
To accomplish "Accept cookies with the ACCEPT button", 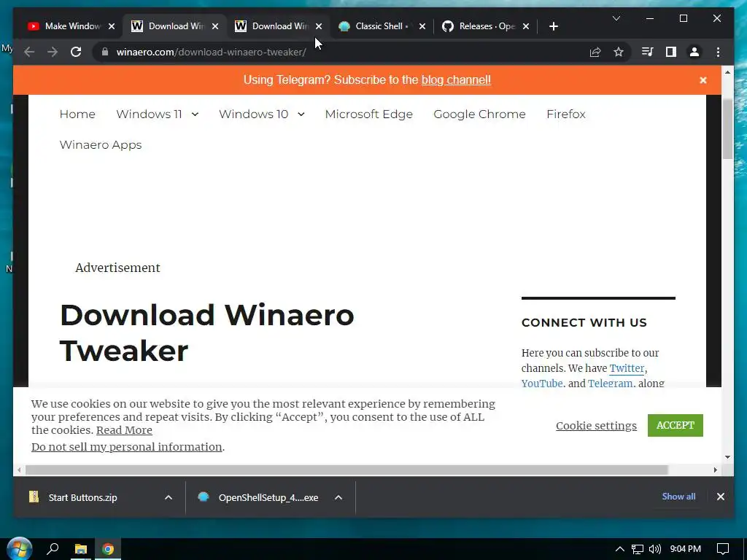I will pyautogui.click(x=675, y=425).
